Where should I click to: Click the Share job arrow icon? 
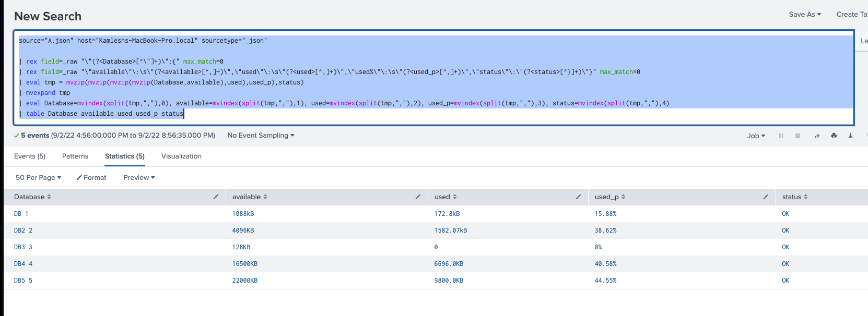[x=817, y=136]
